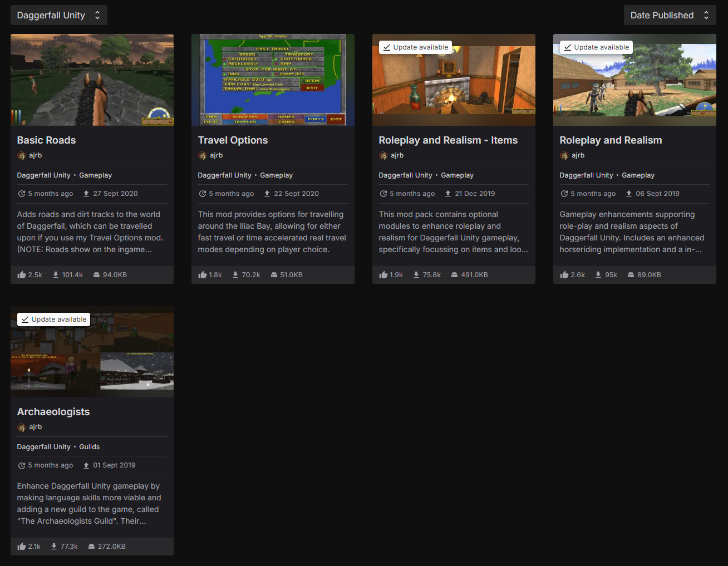Click the Gameplay category on Basic Roads
The image size is (728, 566).
95,175
